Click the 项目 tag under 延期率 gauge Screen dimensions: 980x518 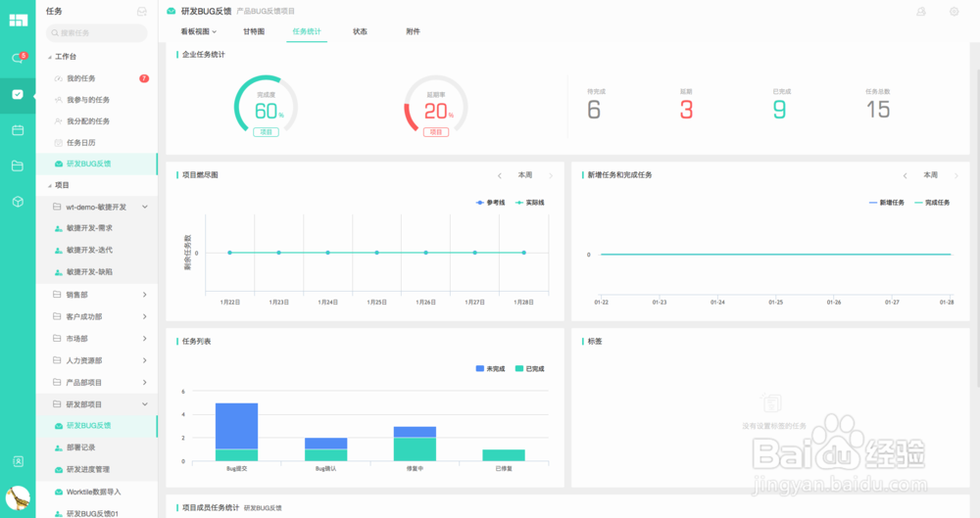436,132
